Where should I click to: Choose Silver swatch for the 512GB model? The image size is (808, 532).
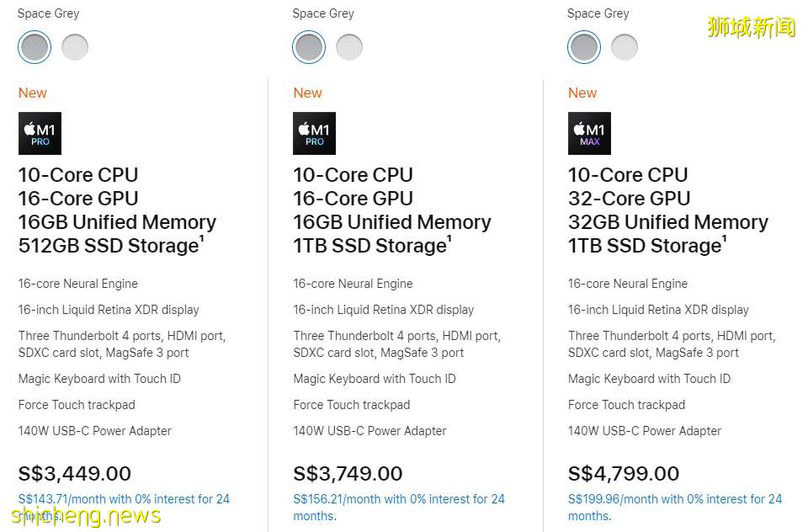coord(75,47)
